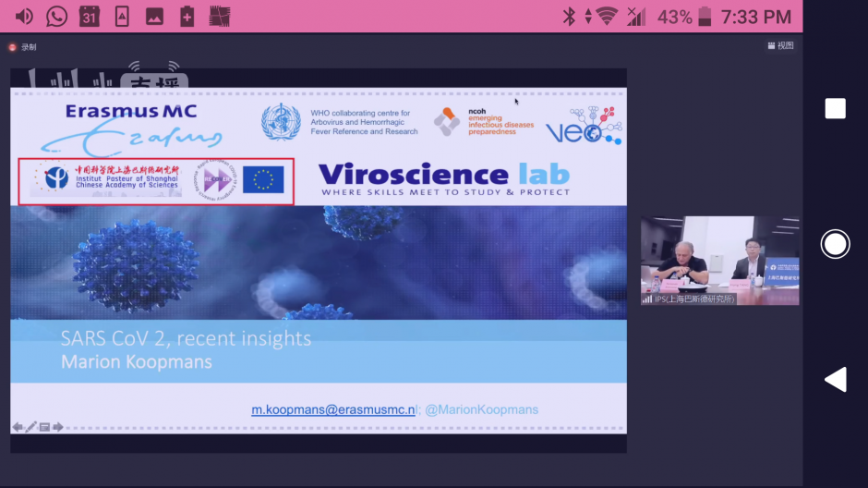
Task: Tap the battery saver plus icon
Action: coord(187,17)
